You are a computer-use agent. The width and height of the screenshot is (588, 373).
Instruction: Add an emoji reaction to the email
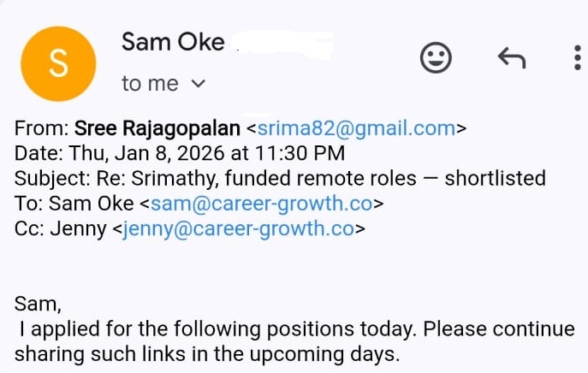click(437, 58)
